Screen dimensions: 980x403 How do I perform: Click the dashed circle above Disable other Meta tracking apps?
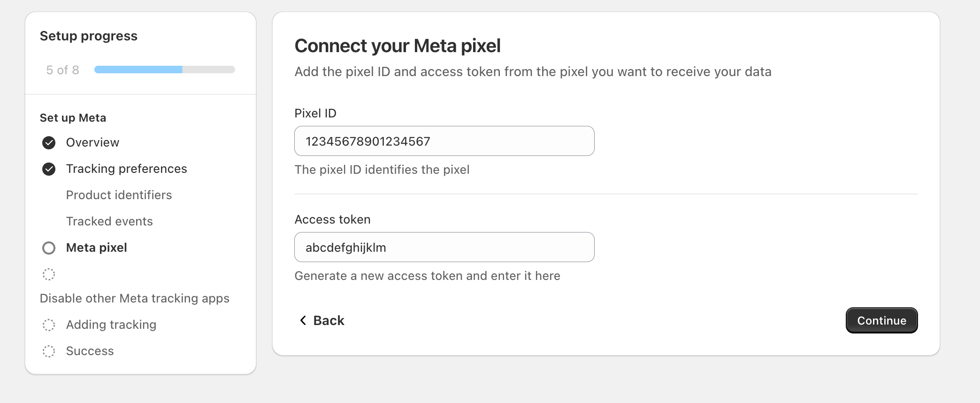pyautogui.click(x=49, y=274)
